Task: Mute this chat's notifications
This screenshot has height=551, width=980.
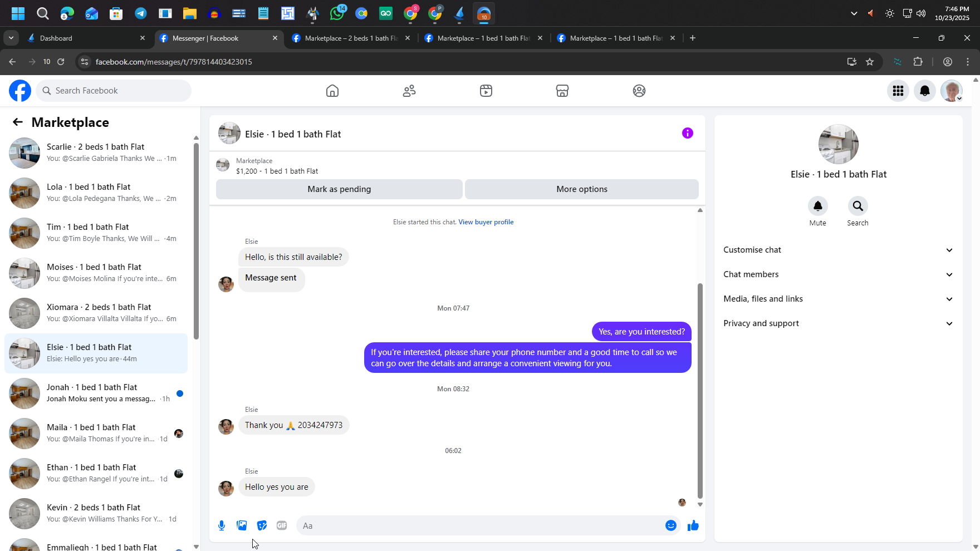Action: click(x=818, y=206)
